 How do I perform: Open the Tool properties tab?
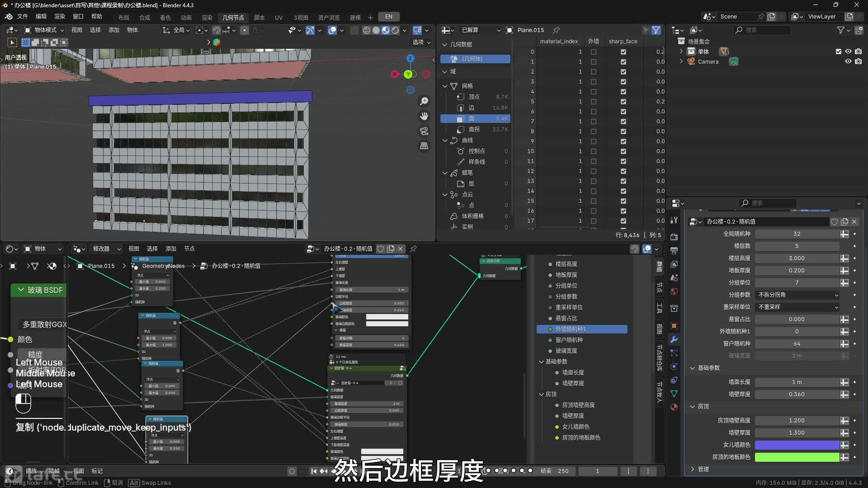674,220
